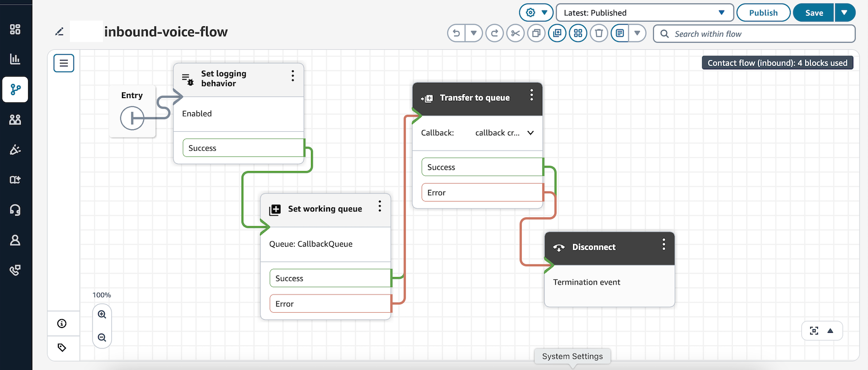The image size is (868, 370).
Task: Toggle the notes button in the toolbar
Action: pyautogui.click(x=620, y=34)
